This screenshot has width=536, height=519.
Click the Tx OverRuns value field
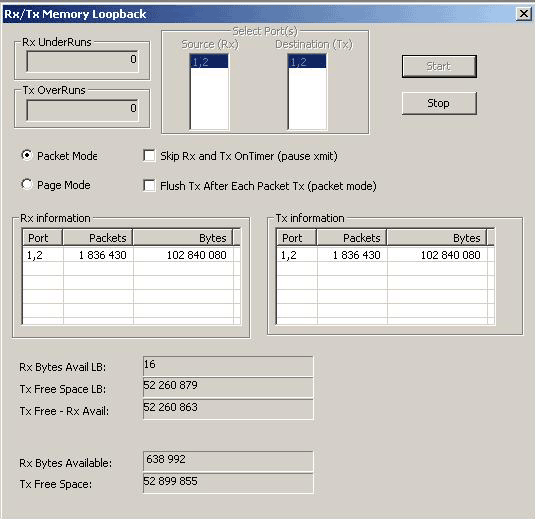tap(82, 110)
